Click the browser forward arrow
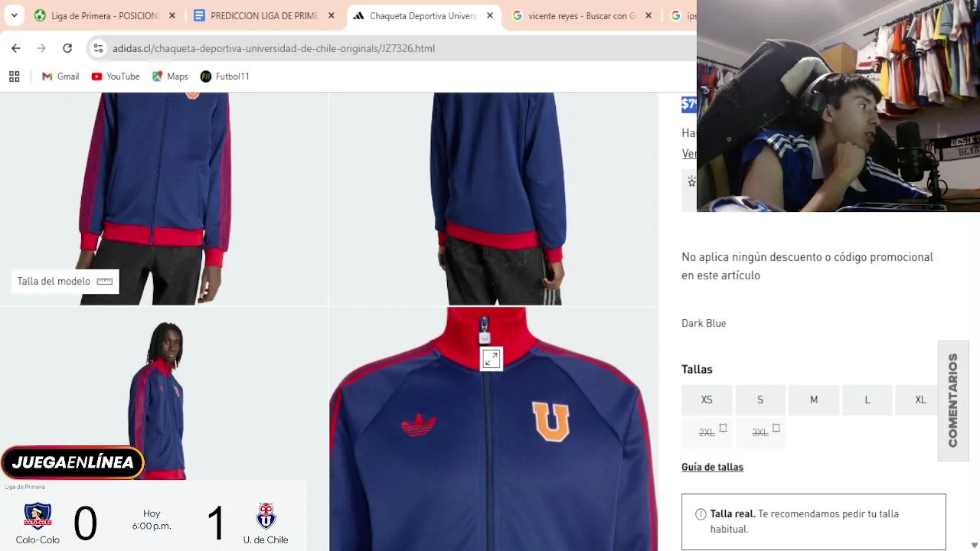Screen dimensions: 980x551 pos(41,48)
